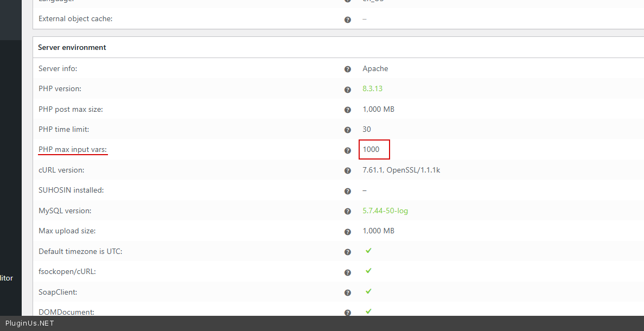This screenshot has width=644, height=331.
Task: Click the PHP max input vars label
Action: [73, 149]
